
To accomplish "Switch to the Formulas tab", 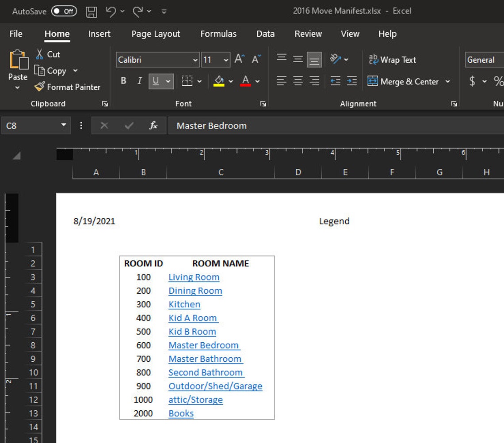I will click(218, 34).
